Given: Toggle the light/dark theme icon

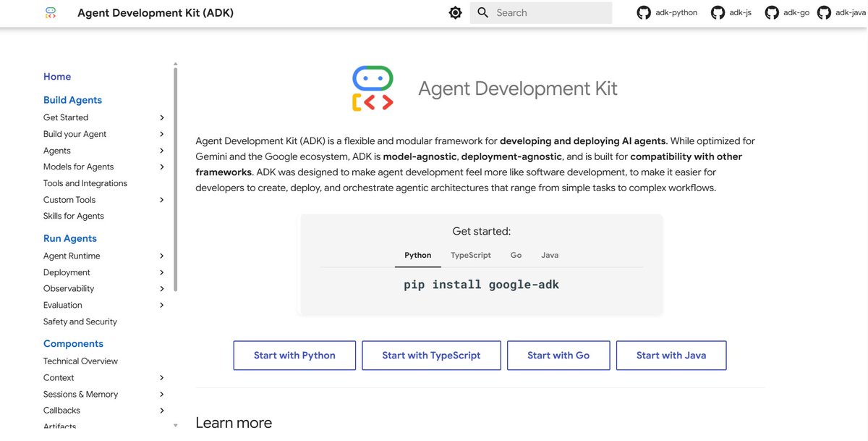Looking at the screenshot, I should [455, 13].
